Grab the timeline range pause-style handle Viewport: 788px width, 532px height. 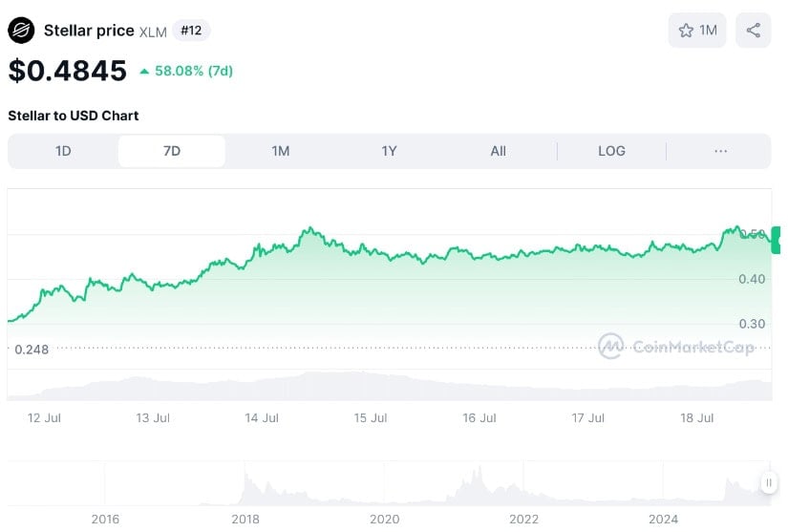(768, 483)
